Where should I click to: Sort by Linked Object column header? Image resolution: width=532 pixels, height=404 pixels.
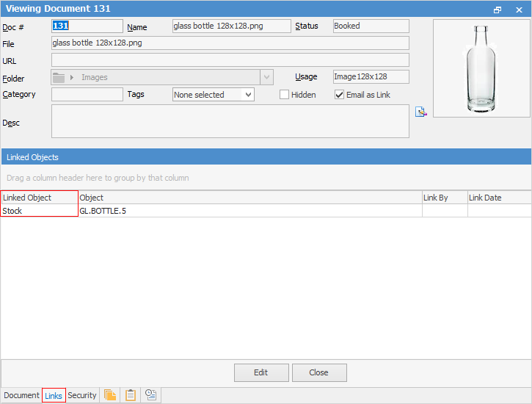tap(40, 198)
